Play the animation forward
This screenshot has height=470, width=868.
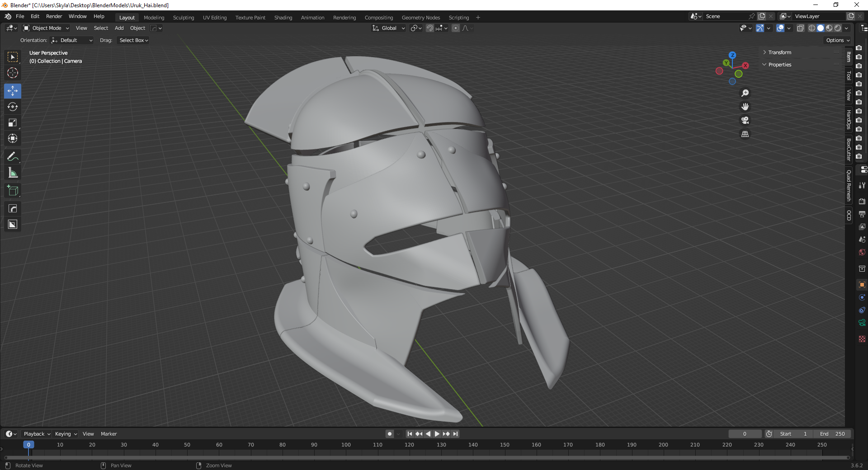(437, 434)
